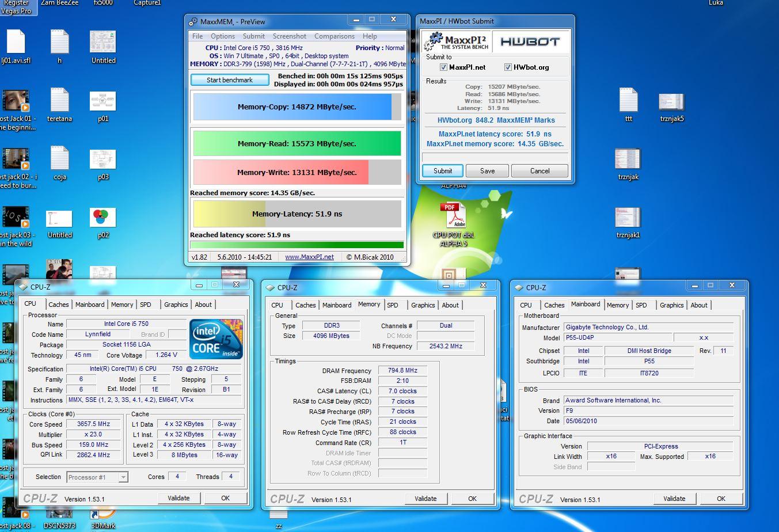Switch to the Caches tab in left CPU-Z window
This screenshot has height=532, width=779.
59,305
